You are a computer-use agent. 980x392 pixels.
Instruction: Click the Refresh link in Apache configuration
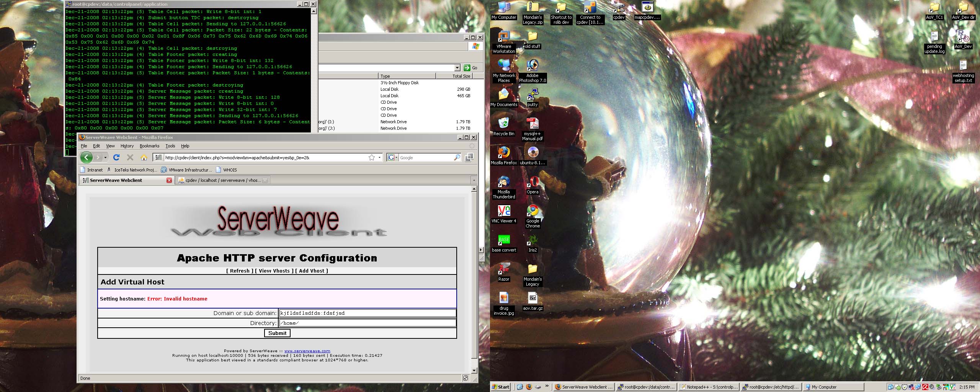(240, 271)
